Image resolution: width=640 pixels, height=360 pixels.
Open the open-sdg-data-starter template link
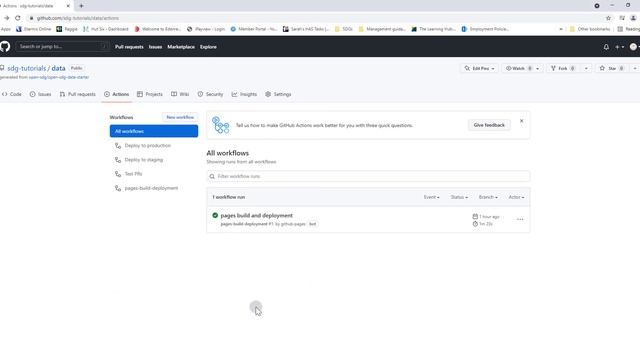pos(59,77)
